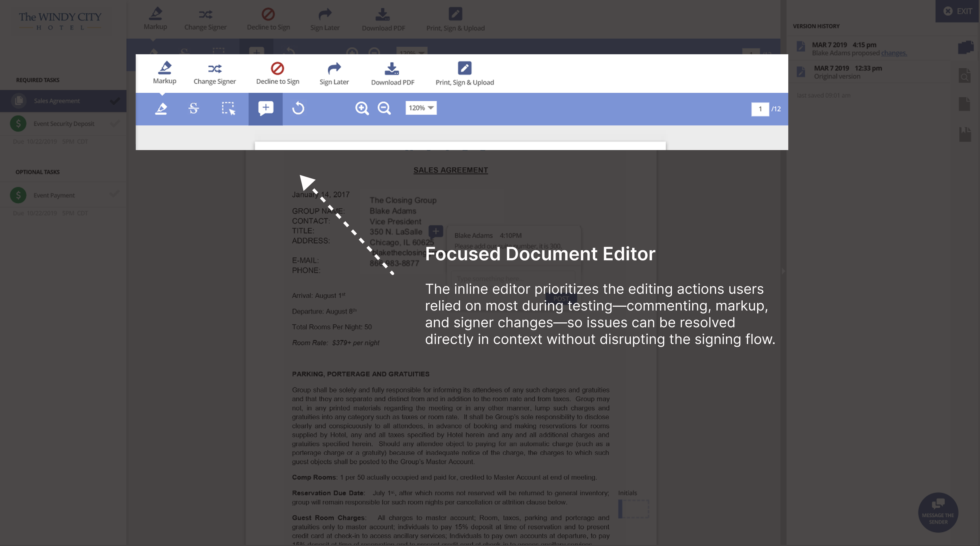Open the Sales Agreement task

(x=57, y=101)
